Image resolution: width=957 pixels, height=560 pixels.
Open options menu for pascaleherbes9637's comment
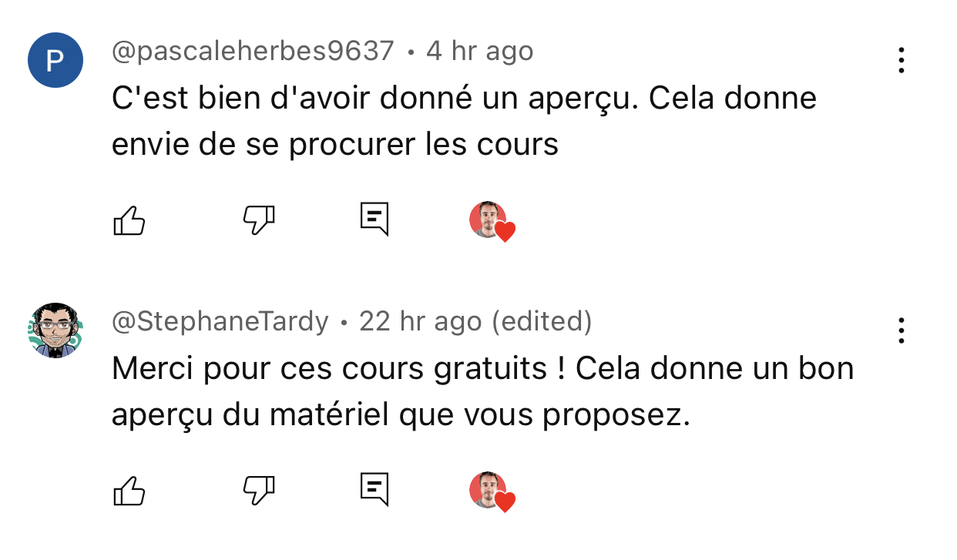(x=901, y=60)
